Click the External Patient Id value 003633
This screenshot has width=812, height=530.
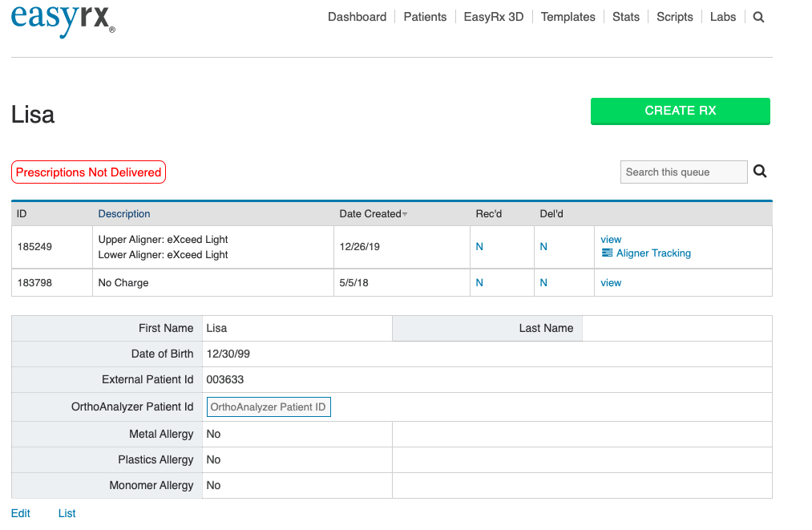click(x=224, y=379)
